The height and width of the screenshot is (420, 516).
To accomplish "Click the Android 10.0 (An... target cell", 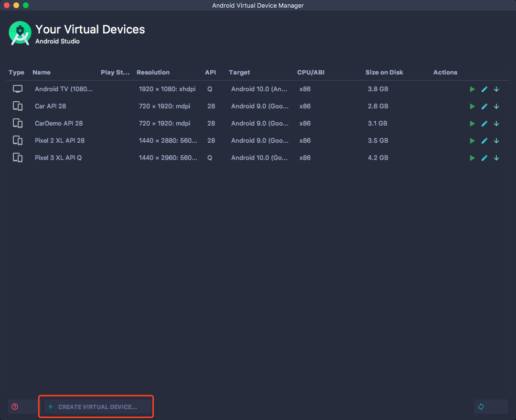I will click(259, 89).
